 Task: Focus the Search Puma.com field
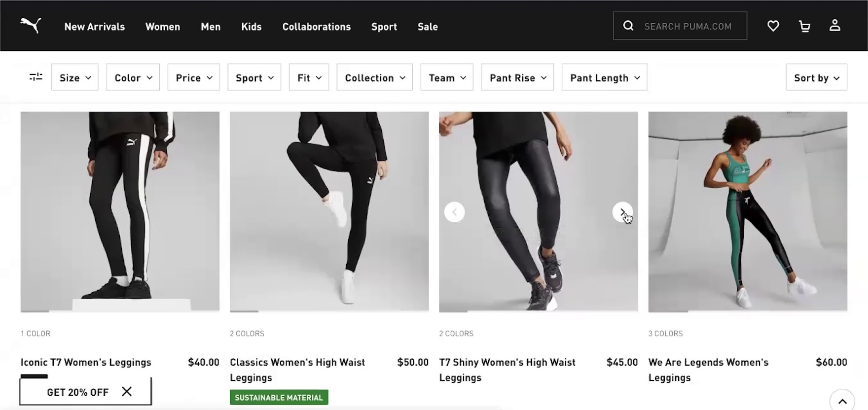coord(688,26)
